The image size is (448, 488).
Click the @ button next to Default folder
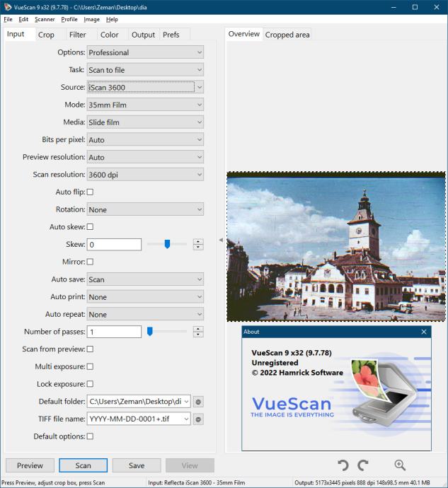pyautogui.click(x=198, y=402)
